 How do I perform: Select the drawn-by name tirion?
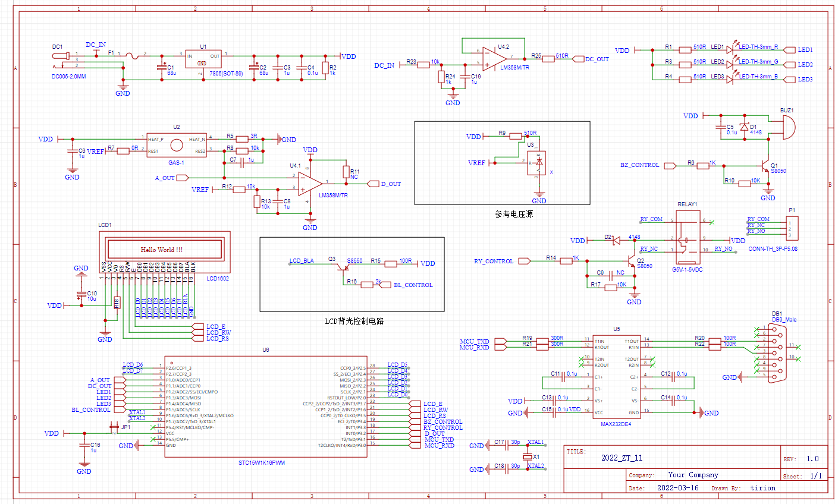[x=762, y=488]
